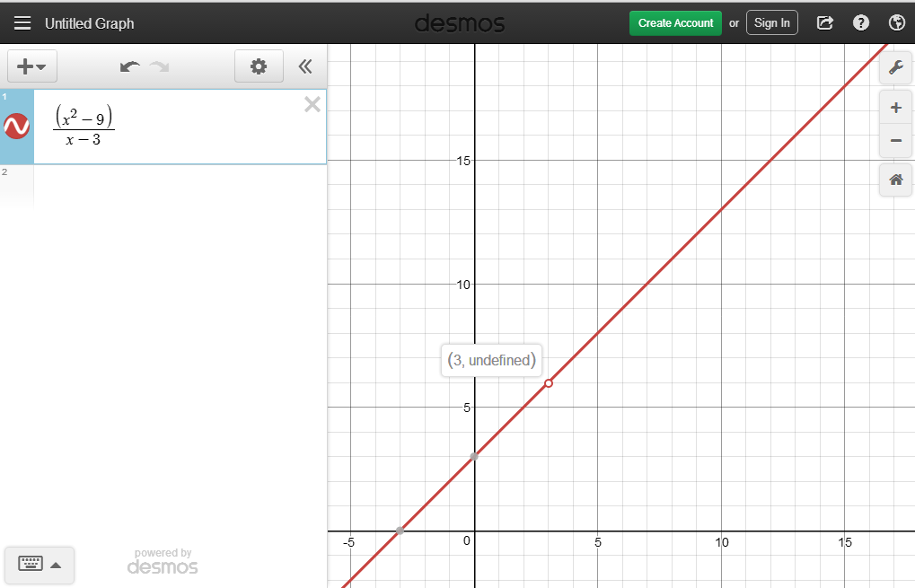The image size is (915, 588).
Task: Redo the last action
Action: [159, 66]
